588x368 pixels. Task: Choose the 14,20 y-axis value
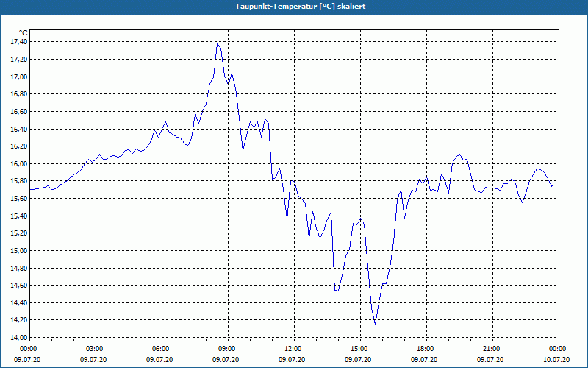point(19,320)
